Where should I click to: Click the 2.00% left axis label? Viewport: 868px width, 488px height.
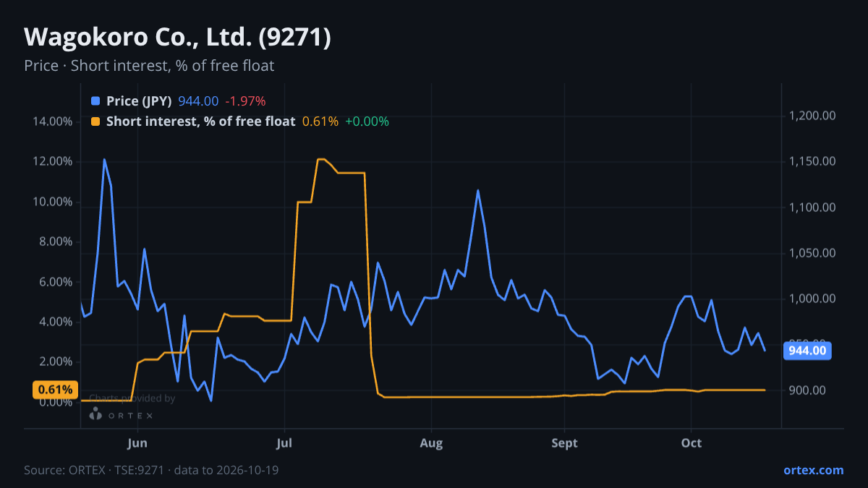(x=56, y=361)
